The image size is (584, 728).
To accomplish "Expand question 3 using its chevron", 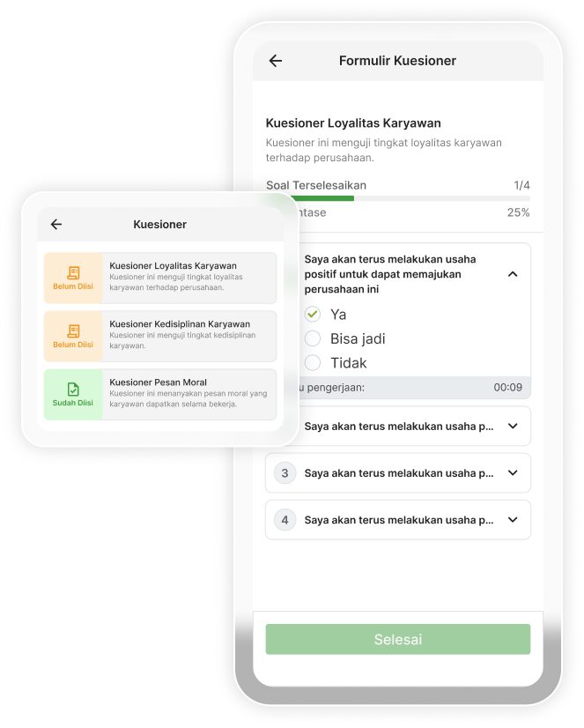I will pos(513,473).
